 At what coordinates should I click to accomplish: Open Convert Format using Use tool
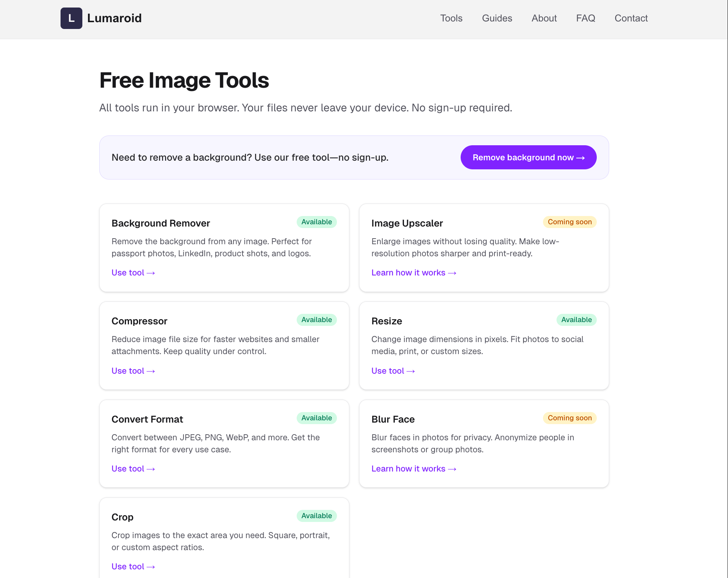click(128, 468)
